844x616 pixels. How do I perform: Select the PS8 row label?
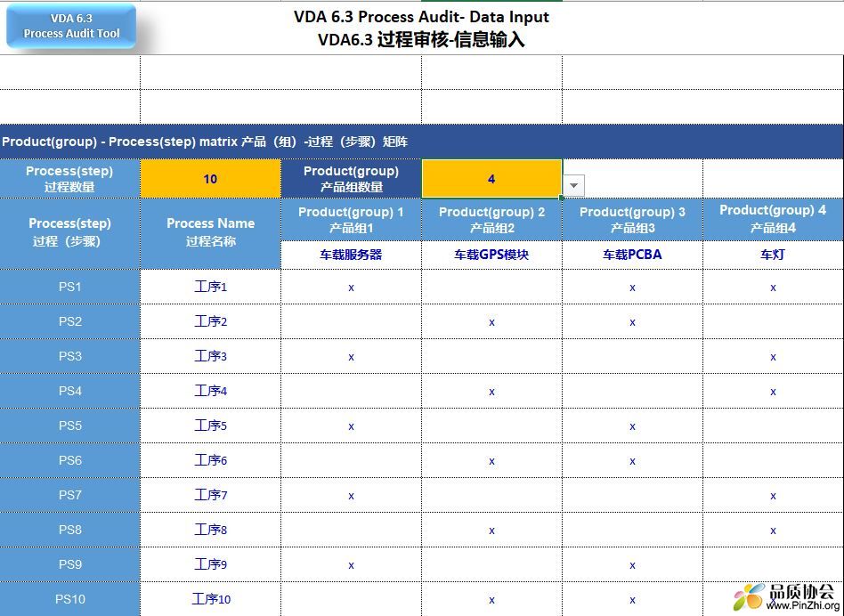[70, 530]
